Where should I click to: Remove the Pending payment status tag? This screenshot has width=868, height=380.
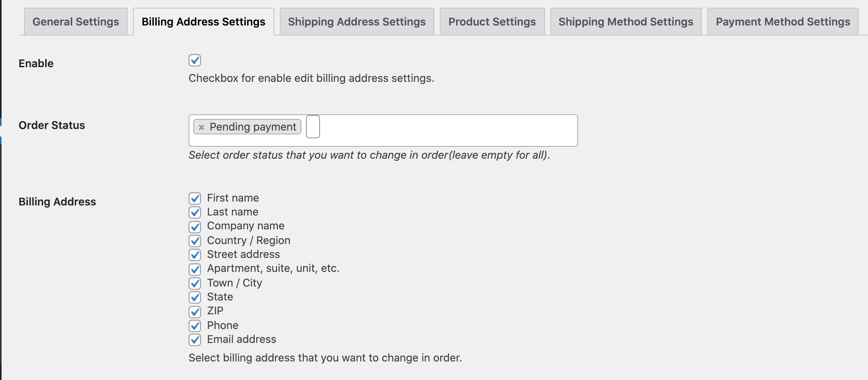[x=201, y=127]
